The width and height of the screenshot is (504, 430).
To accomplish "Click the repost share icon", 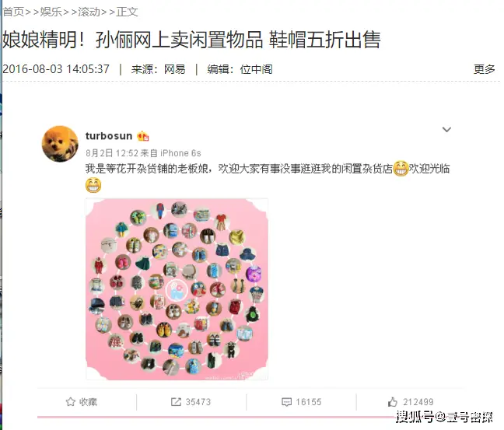I will tap(176, 402).
